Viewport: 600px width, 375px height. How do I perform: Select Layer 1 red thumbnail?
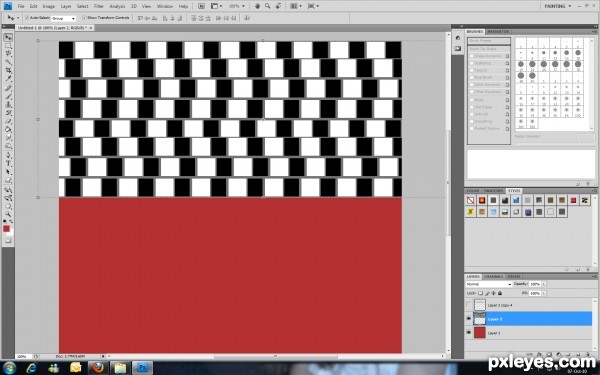[479, 333]
